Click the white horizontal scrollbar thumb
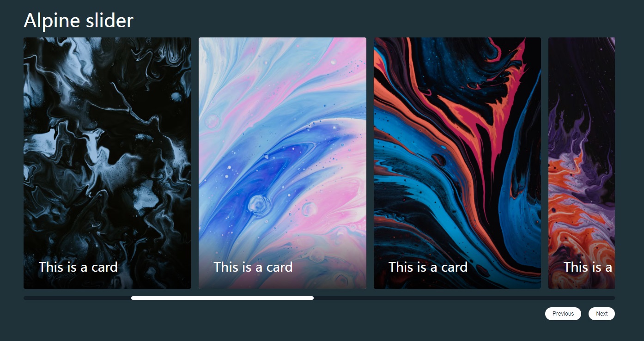This screenshot has height=341, width=644. coord(222,298)
